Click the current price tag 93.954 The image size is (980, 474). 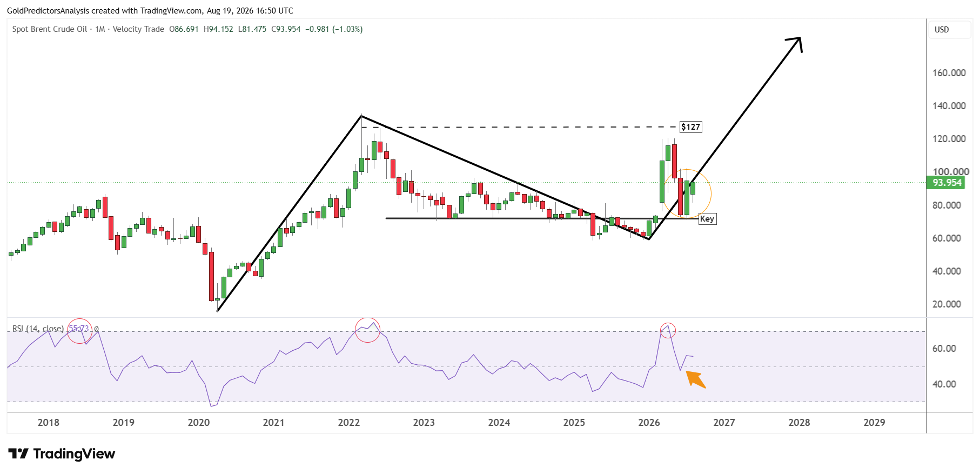pyautogui.click(x=947, y=183)
